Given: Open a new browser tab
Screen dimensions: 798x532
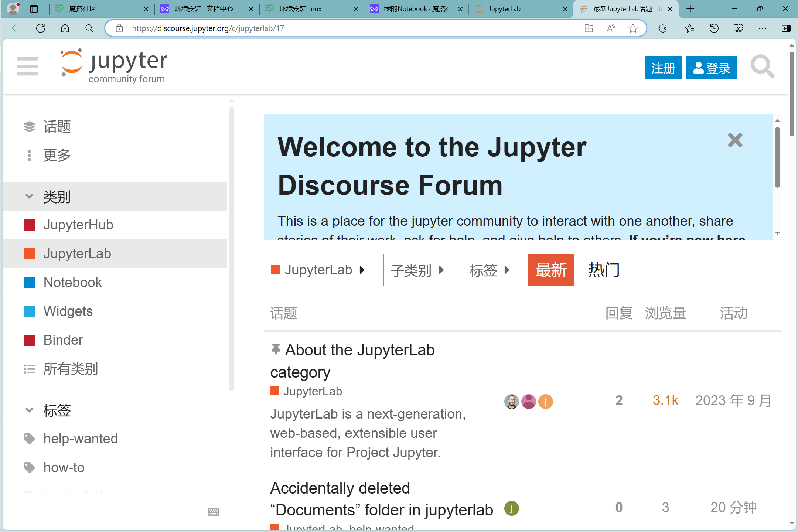Looking at the screenshot, I should [x=690, y=9].
